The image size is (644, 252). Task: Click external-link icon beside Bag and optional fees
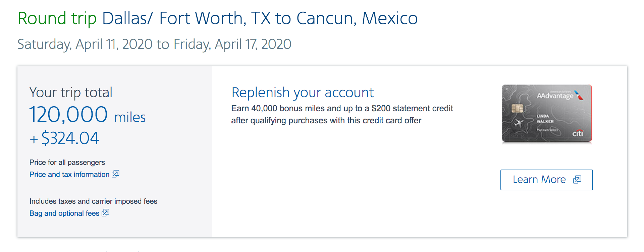[x=105, y=212]
